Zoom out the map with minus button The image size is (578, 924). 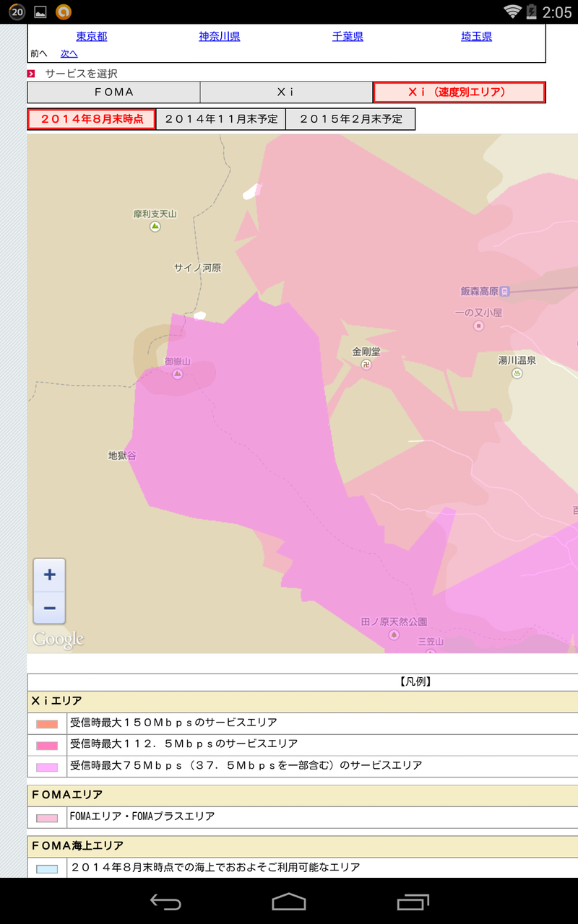tap(49, 608)
